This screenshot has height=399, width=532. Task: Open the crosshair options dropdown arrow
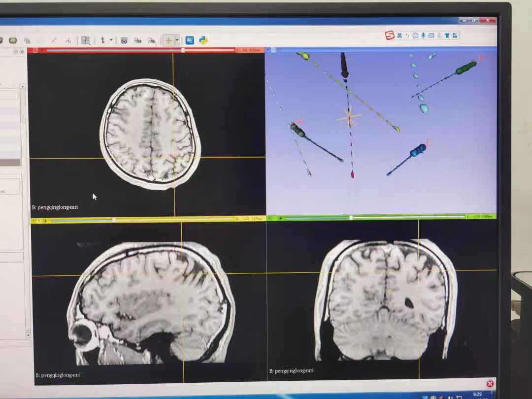[177, 40]
